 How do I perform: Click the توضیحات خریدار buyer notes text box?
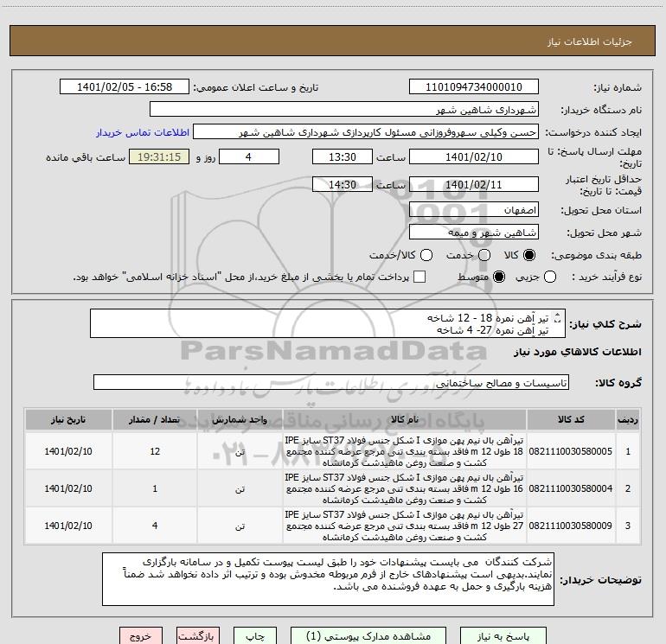[328, 579]
